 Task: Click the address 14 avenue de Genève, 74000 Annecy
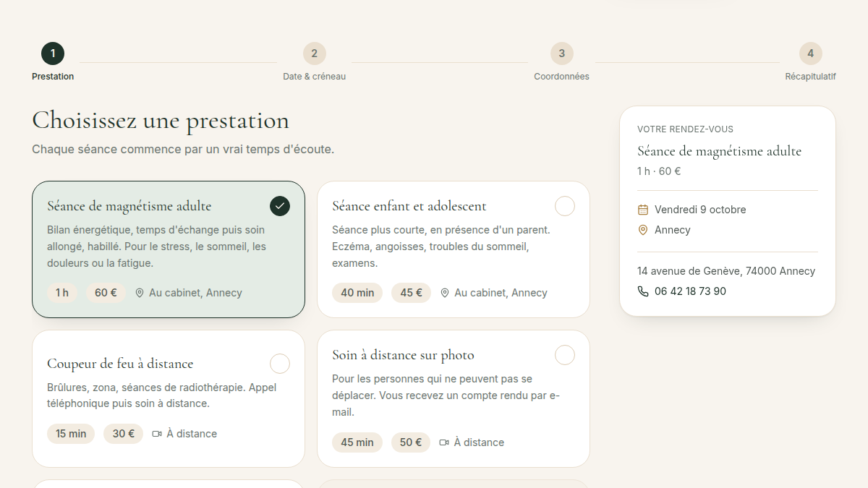pyautogui.click(x=726, y=271)
